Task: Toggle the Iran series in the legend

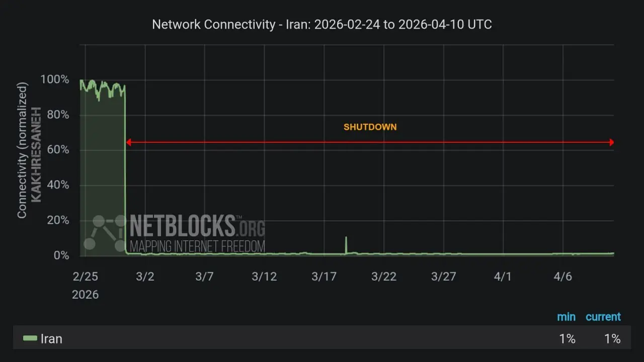Action: click(x=51, y=339)
